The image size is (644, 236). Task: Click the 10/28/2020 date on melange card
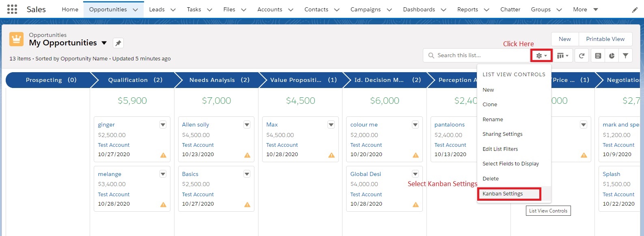pyautogui.click(x=114, y=204)
